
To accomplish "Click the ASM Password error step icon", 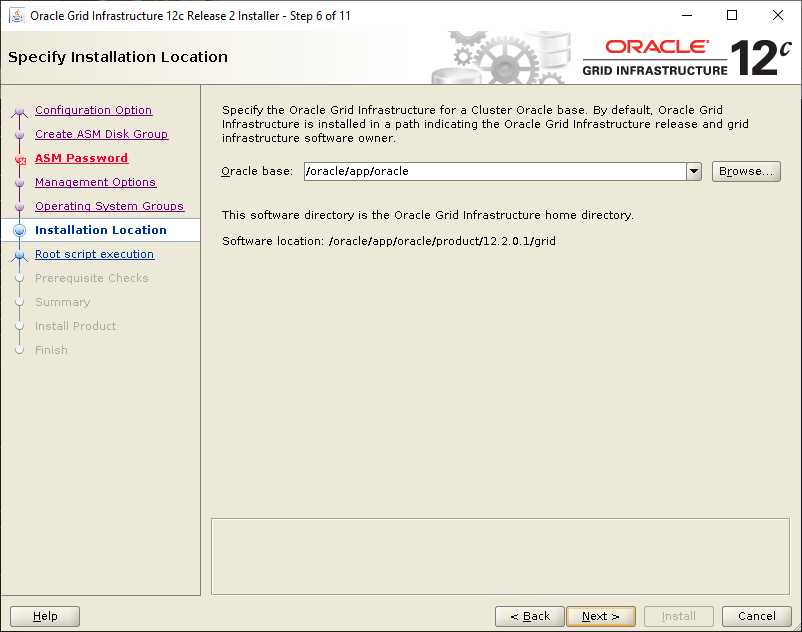I will point(20,160).
